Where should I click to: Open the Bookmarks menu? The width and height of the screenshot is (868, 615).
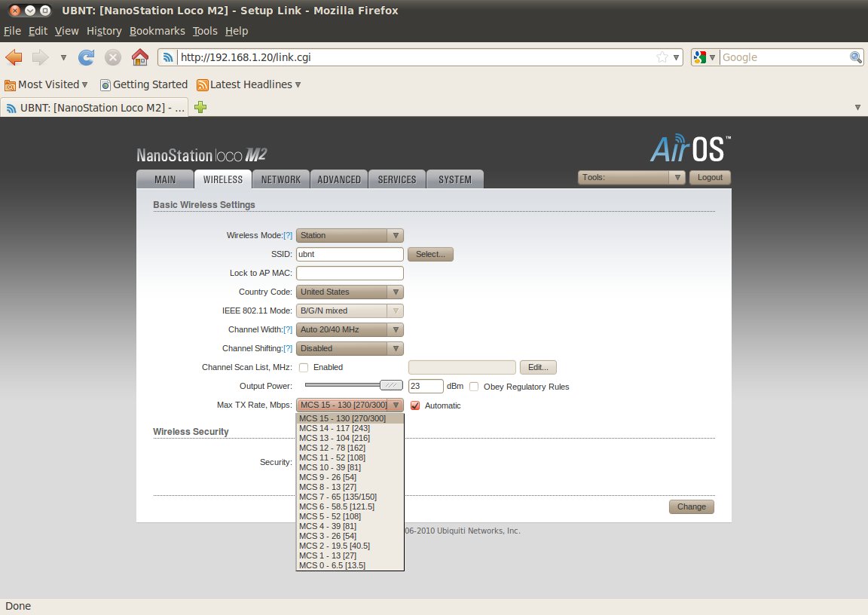point(157,31)
